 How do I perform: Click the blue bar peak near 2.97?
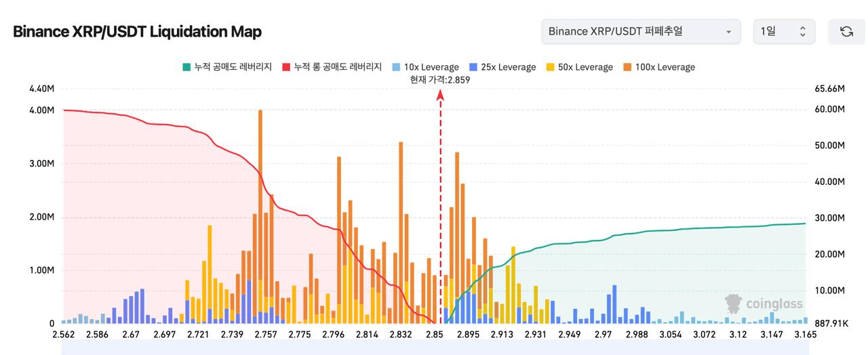click(614, 304)
